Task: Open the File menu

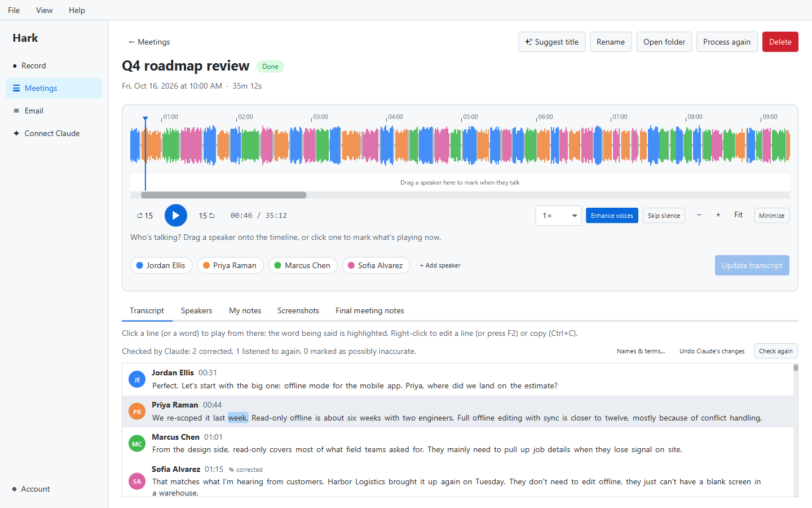Action: tap(14, 10)
